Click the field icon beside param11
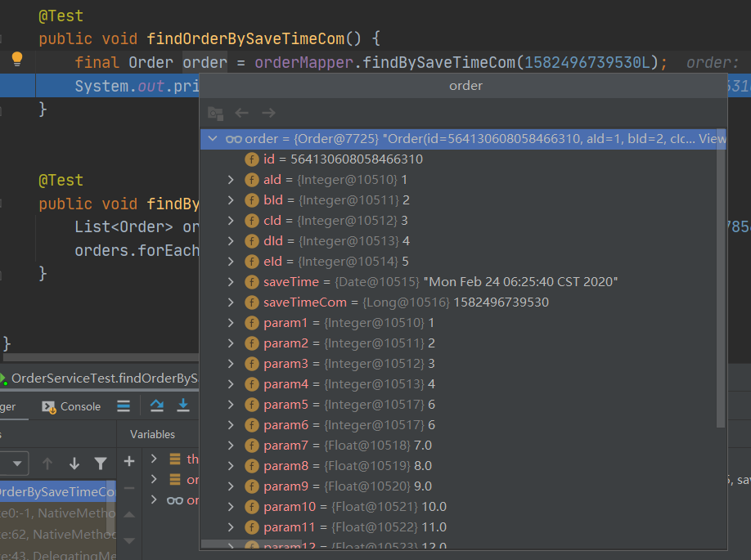Viewport: 751px width, 560px height. point(252,527)
